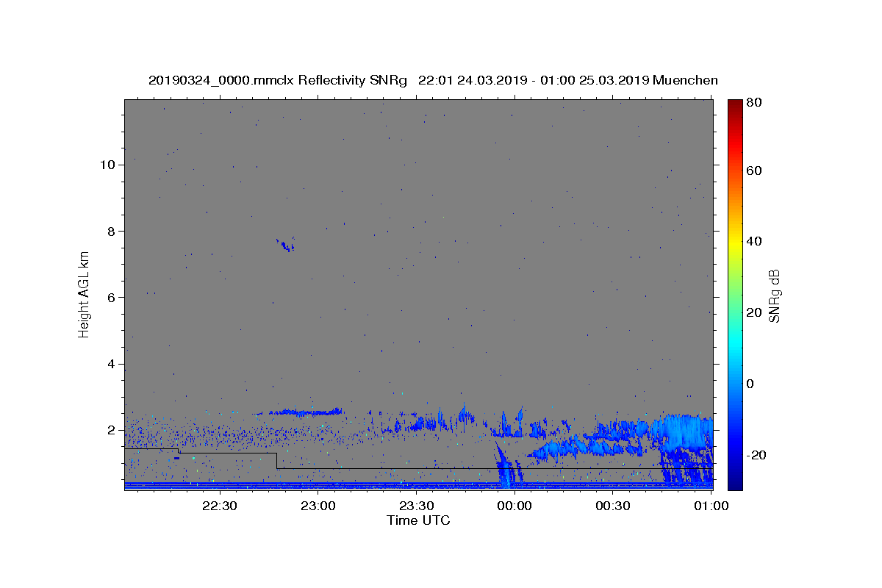Click the dark blue bottom of the colorbar

click(735, 484)
